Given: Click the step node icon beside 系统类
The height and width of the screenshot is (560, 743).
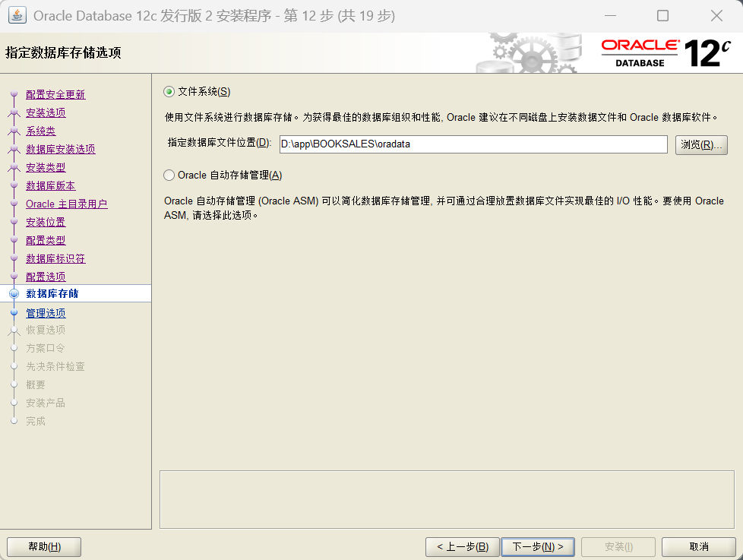Looking at the screenshot, I should (14, 131).
